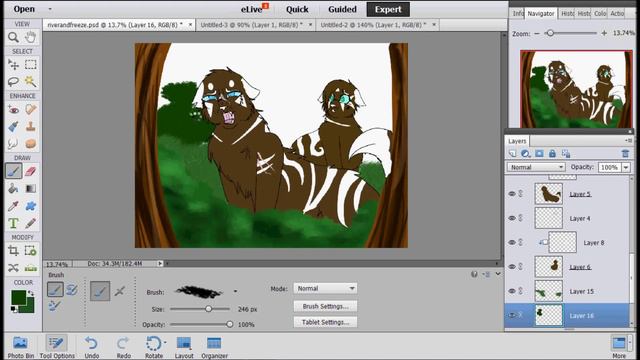
Task: Click the Tablet Settings button
Action: tap(325, 322)
